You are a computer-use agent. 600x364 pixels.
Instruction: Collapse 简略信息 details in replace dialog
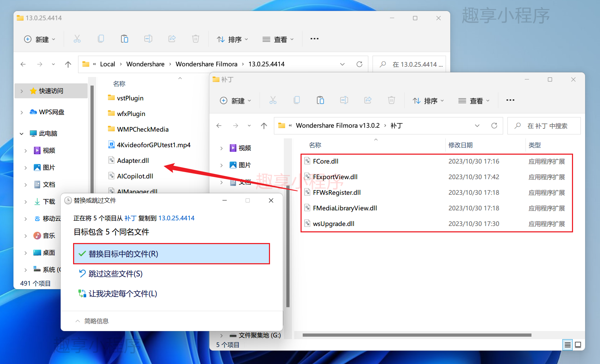pos(92,321)
